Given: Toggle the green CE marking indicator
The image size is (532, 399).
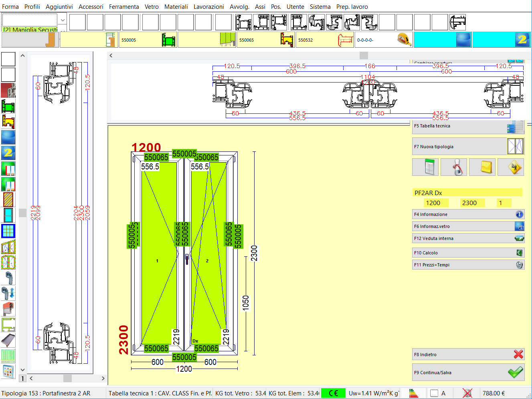Looking at the screenshot, I should pyautogui.click(x=333, y=393).
